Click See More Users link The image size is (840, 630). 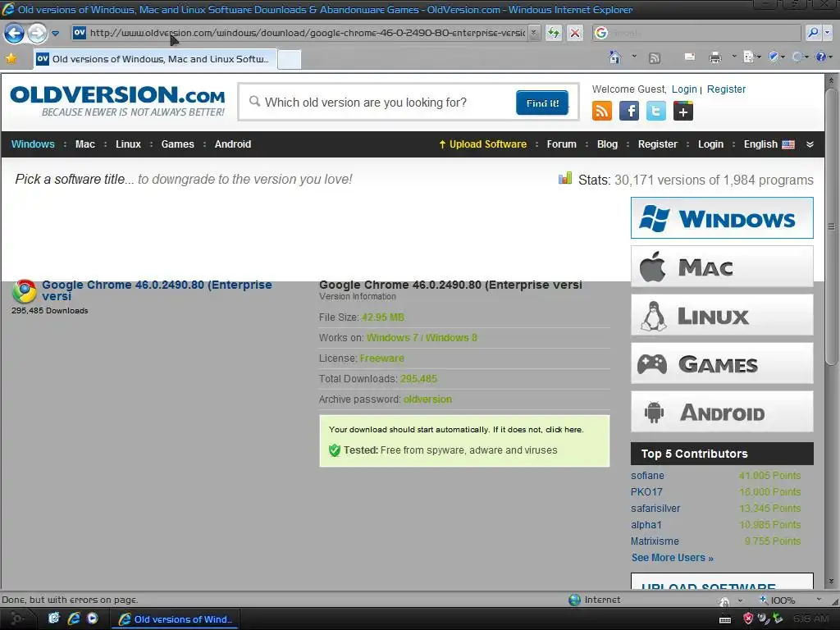[673, 558]
